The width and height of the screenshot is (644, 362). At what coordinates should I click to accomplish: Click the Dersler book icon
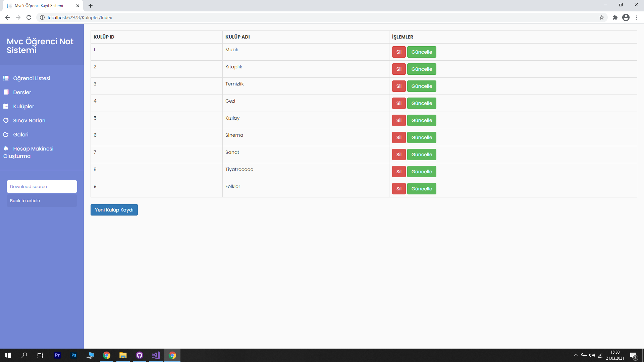(x=6, y=92)
